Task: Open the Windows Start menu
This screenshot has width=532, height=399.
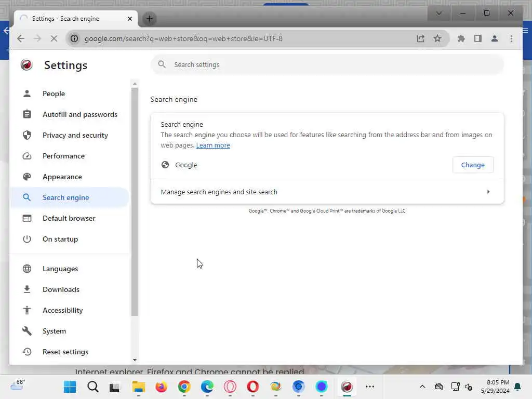Action: tap(70, 387)
